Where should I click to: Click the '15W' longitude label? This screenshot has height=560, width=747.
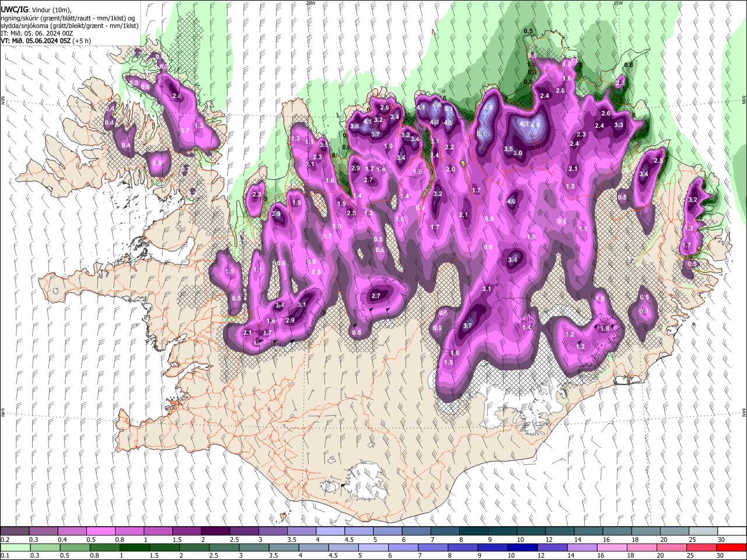[x=618, y=3]
